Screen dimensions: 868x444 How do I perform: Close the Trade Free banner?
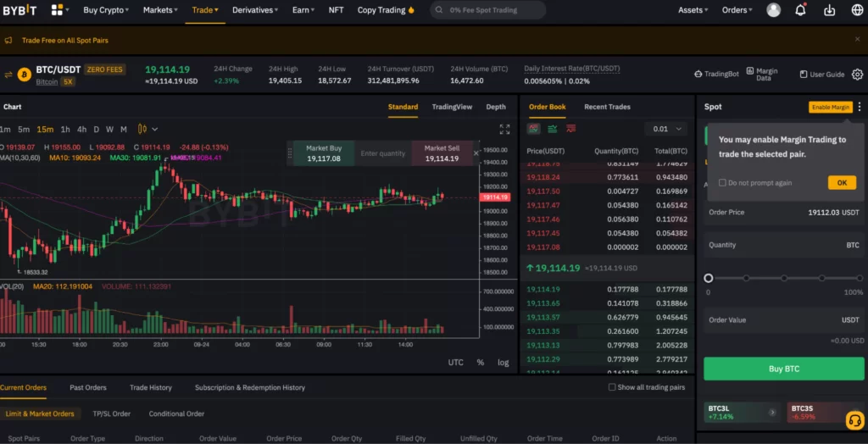pyautogui.click(x=858, y=39)
